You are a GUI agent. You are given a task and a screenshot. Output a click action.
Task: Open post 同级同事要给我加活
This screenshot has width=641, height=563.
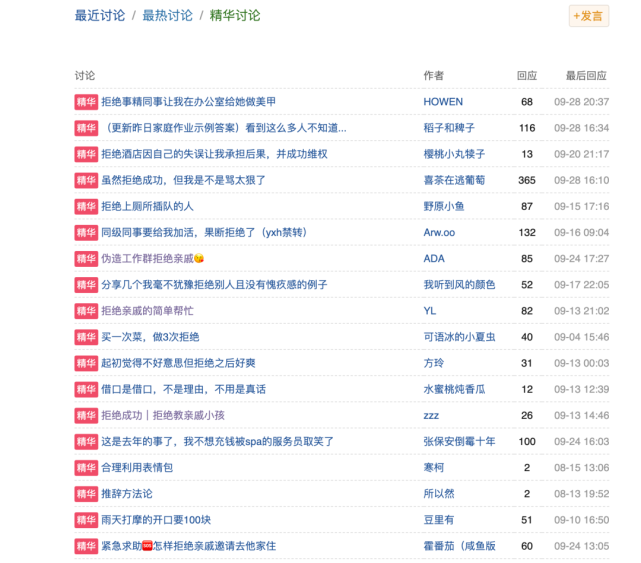[x=204, y=233]
